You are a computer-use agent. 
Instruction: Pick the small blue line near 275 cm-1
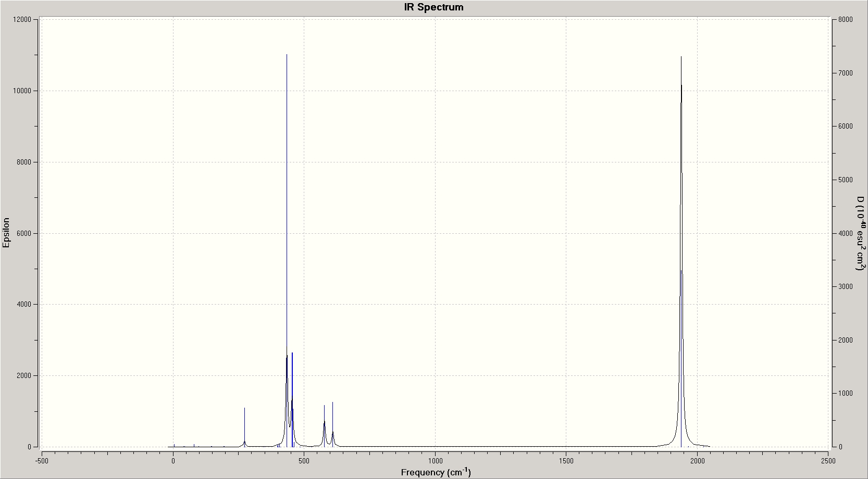(x=245, y=427)
